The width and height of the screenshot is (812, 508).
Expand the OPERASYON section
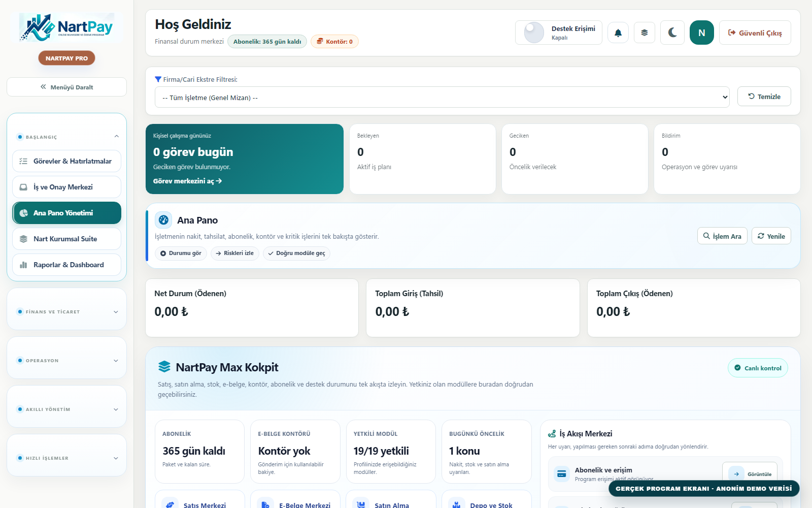tap(66, 360)
